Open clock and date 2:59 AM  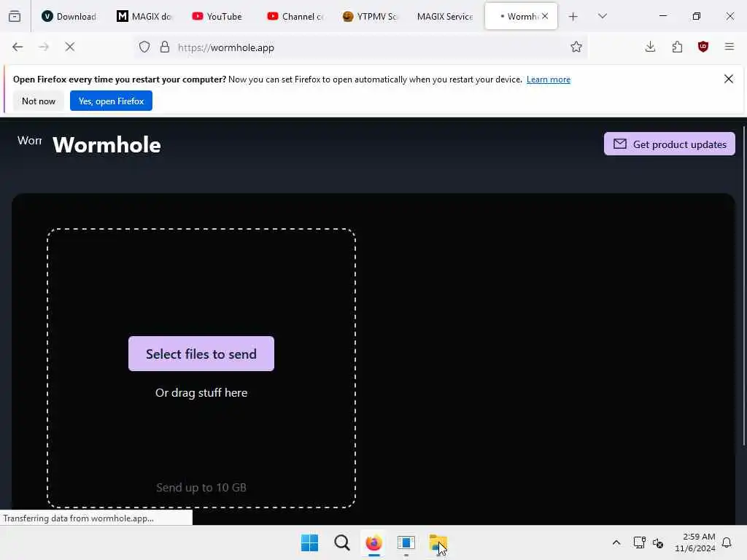pos(694,542)
